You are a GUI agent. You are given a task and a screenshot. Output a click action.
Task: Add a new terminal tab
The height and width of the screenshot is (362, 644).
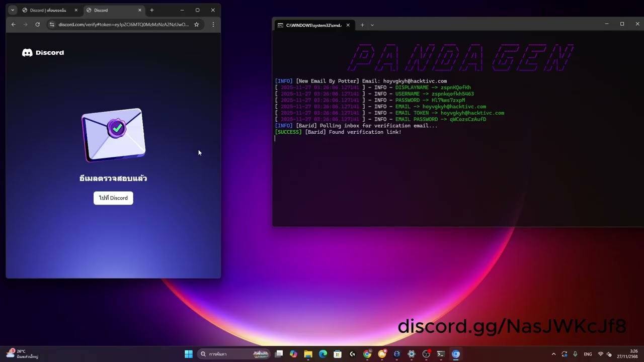click(x=362, y=25)
